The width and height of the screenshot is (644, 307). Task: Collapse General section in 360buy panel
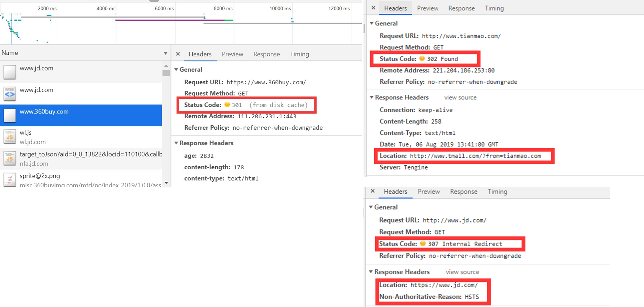coord(176,70)
